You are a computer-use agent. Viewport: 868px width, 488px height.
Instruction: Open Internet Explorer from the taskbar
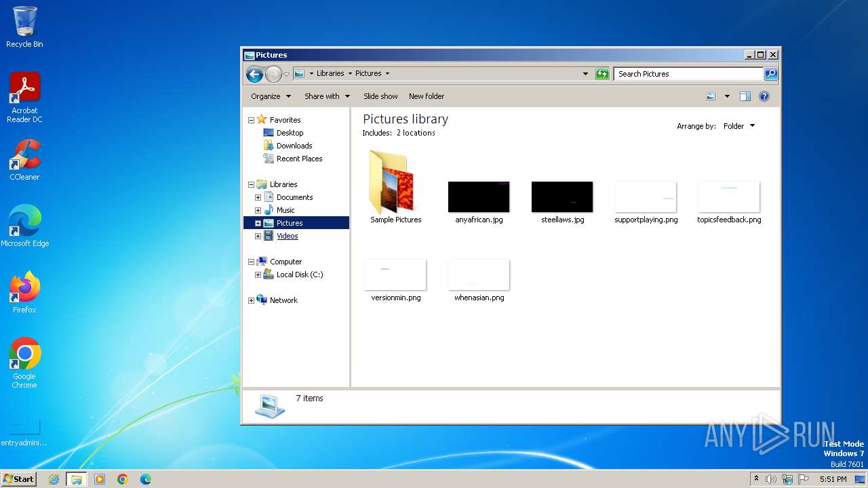tap(54, 479)
